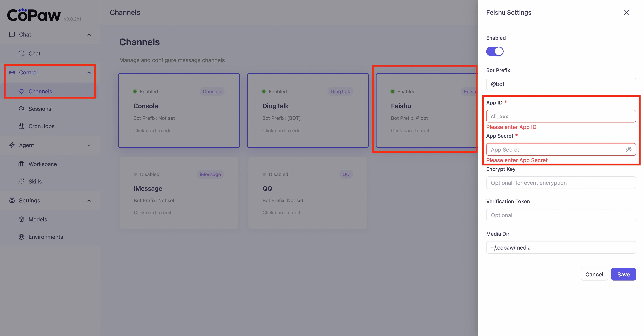Click the Environments globe icon
This screenshot has height=336, width=644.
[21, 237]
